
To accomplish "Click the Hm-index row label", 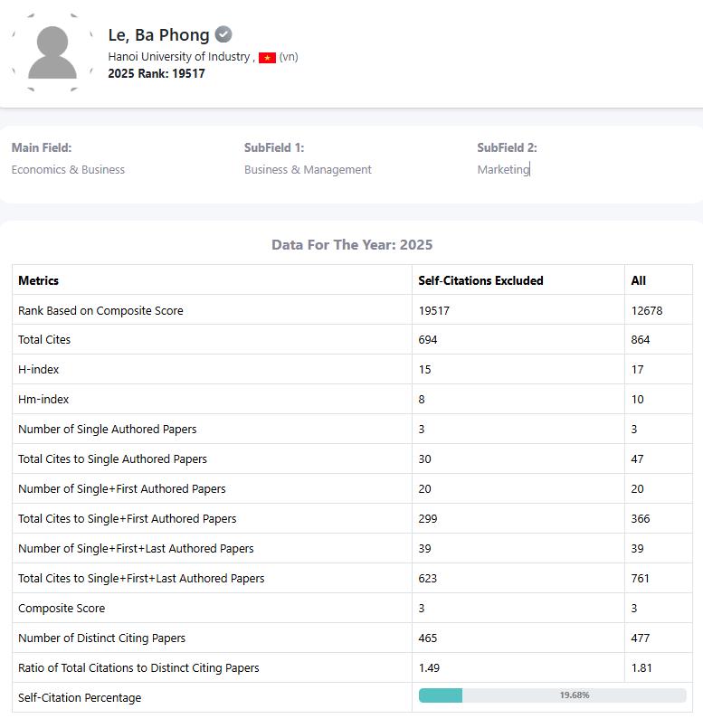I will [x=43, y=399].
